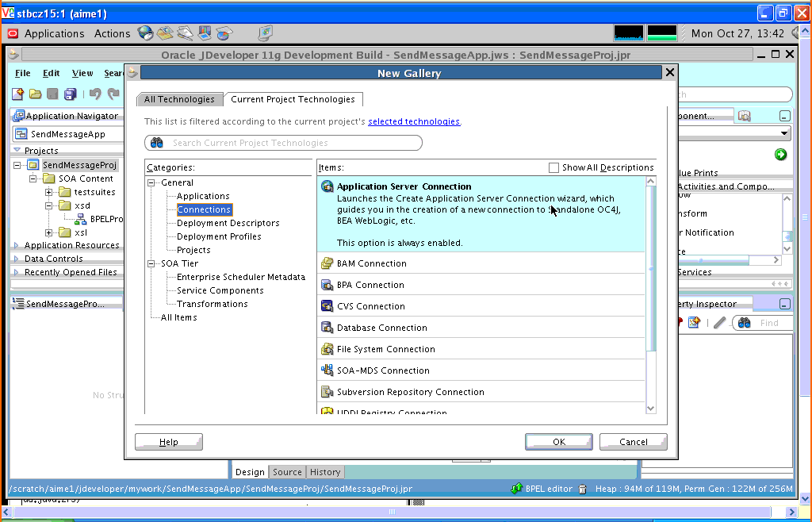Open the Applications desktop menu
Viewport: 812px width, 522px height.
pyautogui.click(x=55, y=33)
